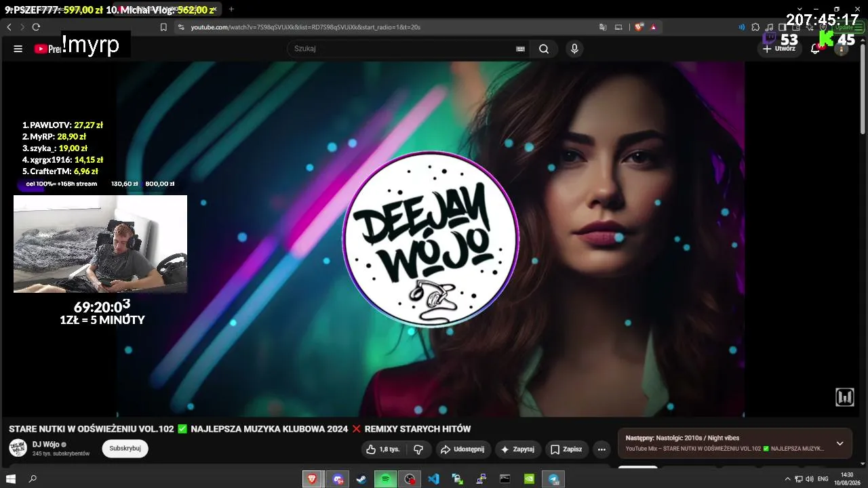Go forward with the browser forward arrow

[22, 27]
